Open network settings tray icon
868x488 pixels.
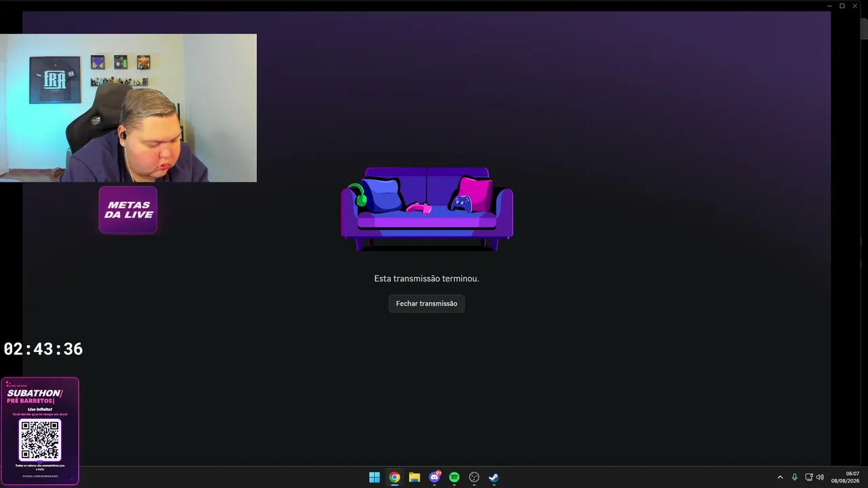pos(809,477)
